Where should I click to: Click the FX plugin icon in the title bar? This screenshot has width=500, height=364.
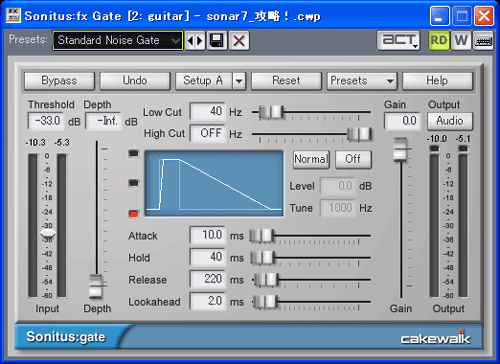tap(13, 16)
